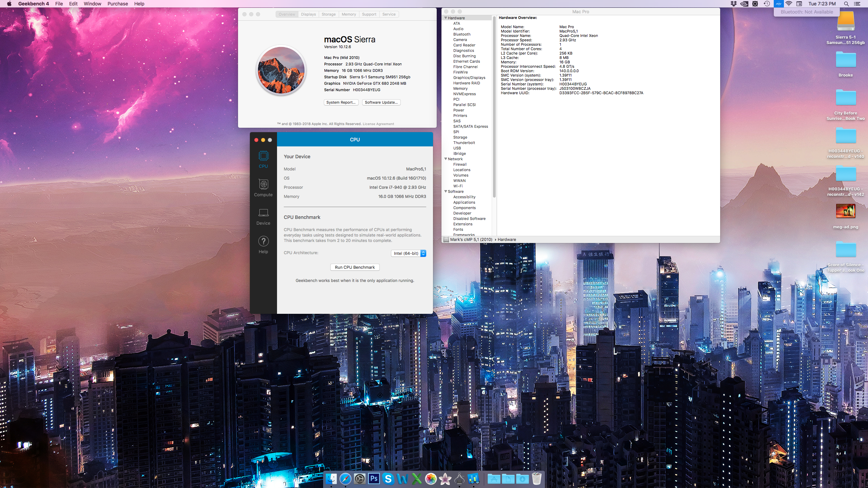
Task: Open the Help menu in menu bar
Action: 139,4
